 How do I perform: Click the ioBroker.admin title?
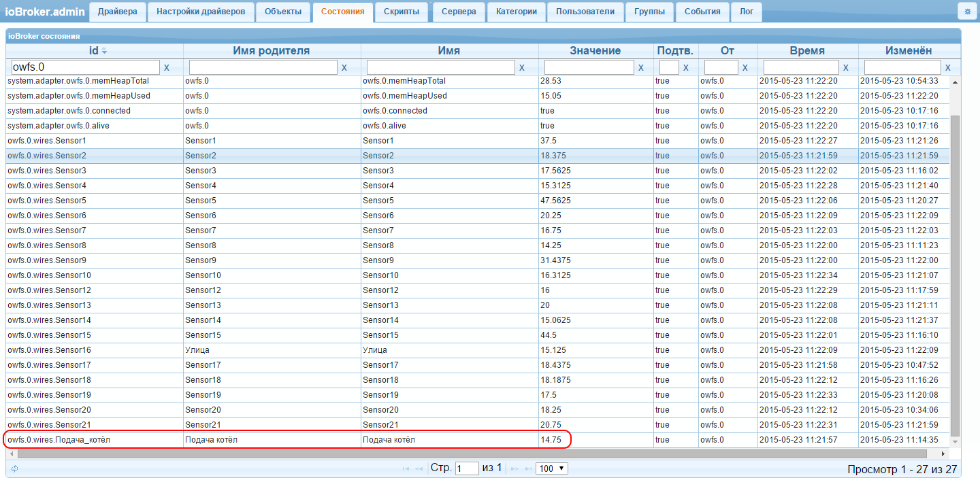45,12
